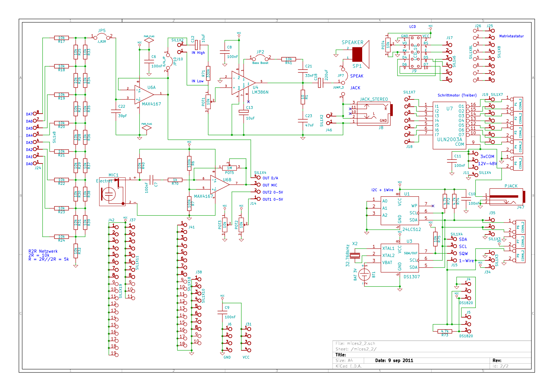Click the BT1 3V battery symbol
The width and height of the screenshot is (554, 392).
[365, 275]
